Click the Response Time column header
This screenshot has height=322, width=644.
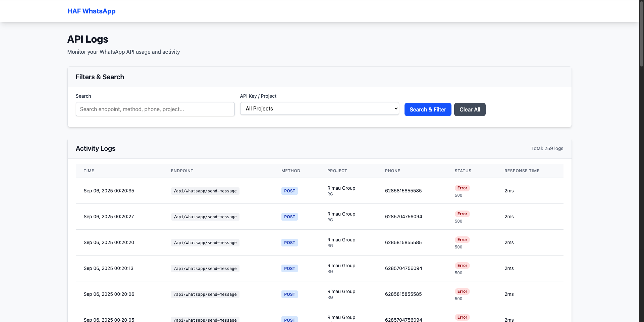[522, 171]
